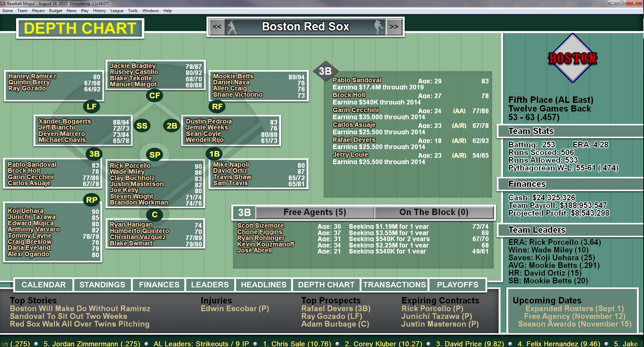Open the Windows menu
The height and width of the screenshot is (347, 644).
(150, 10)
